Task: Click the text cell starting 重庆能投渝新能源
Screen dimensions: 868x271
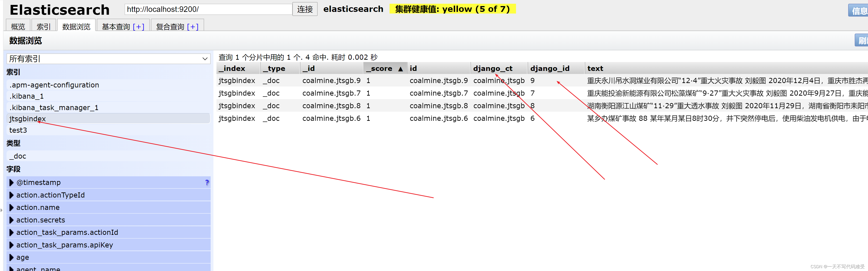Action: (x=726, y=93)
